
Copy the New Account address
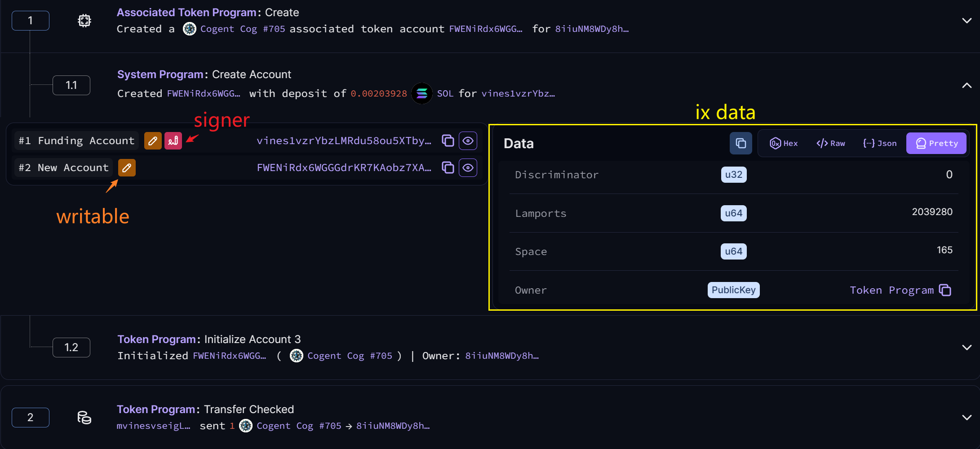coord(448,167)
